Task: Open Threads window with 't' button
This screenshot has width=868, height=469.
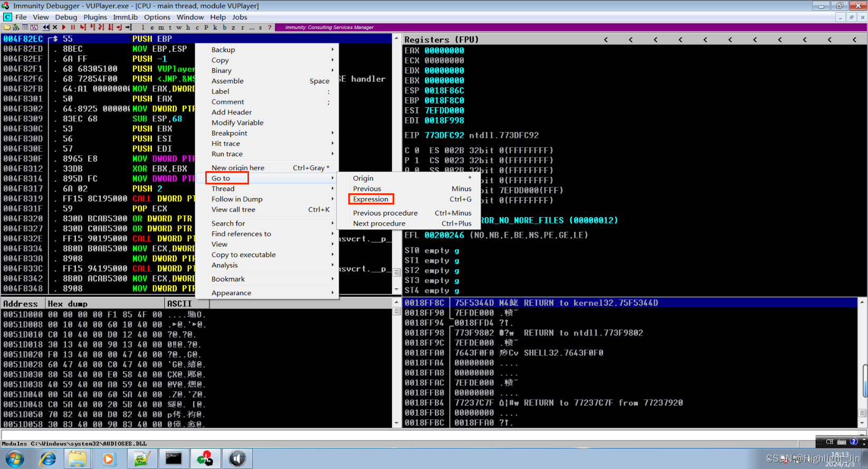Action: coord(170,27)
